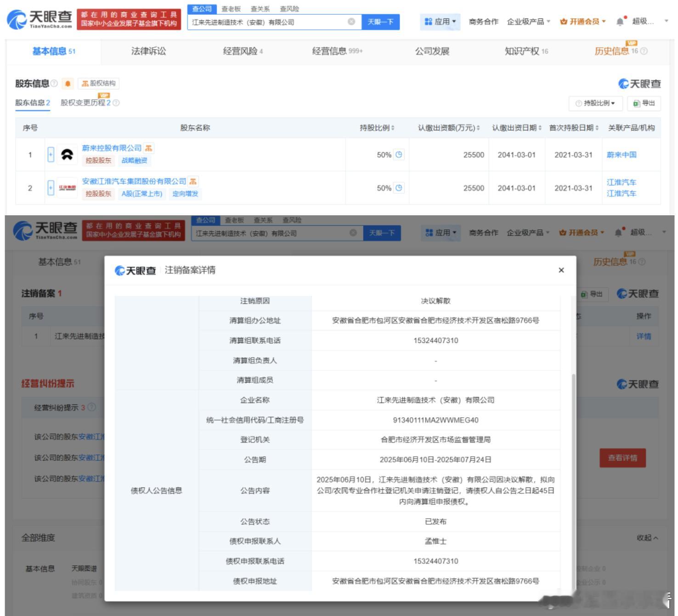Click 商务合作 in the top header
Image resolution: width=678 pixels, height=616 pixels.
point(483,22)
